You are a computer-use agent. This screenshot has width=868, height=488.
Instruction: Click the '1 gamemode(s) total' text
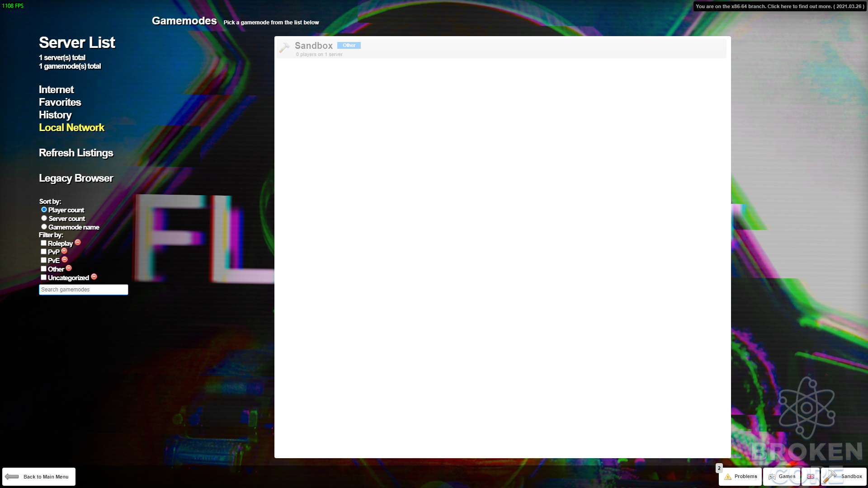70,66
